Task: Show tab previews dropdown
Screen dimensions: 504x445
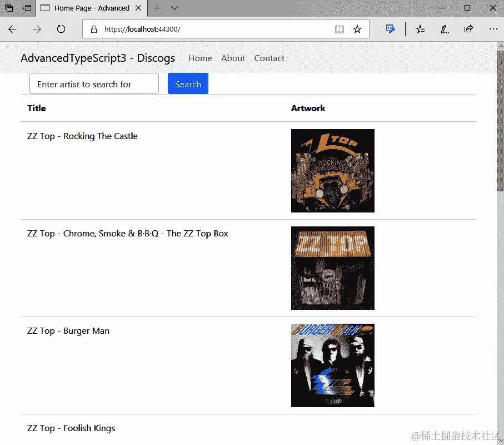Action: (x=174, y=8)
